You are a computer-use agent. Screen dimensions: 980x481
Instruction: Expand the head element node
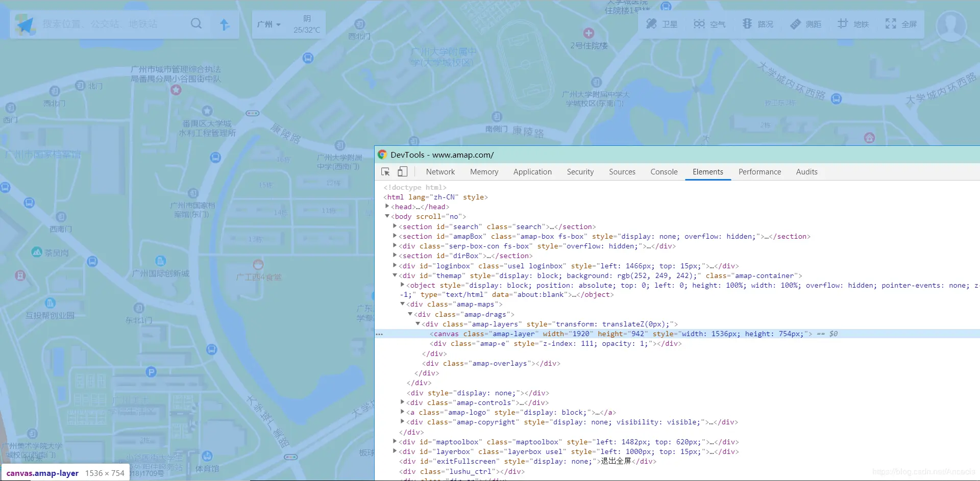387,206
